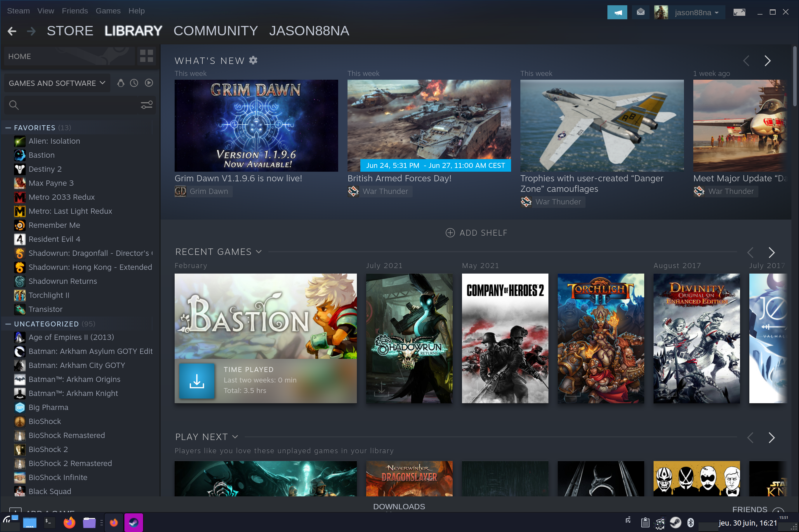Open the War Thunder tag under British Armed Forces Day
The height and width of the screenshot is (532, 799).
click(380, 191)
